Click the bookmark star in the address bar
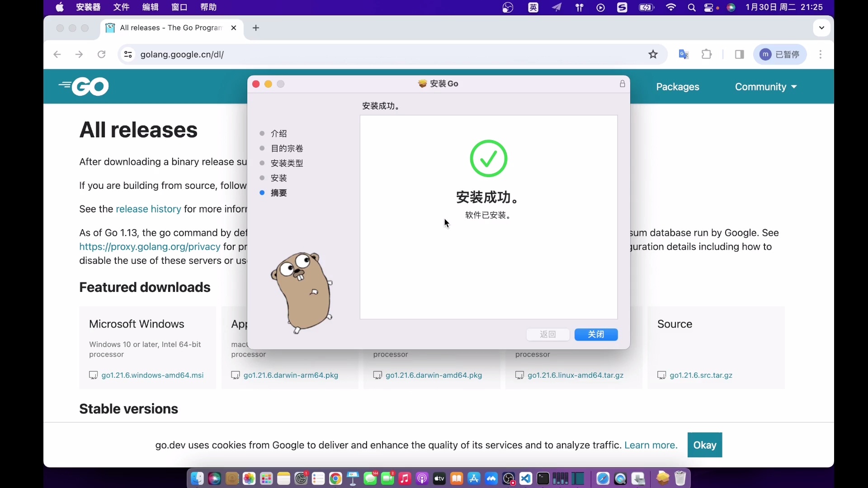Screen dimensions: 868x488 click(x=653, y=54)
